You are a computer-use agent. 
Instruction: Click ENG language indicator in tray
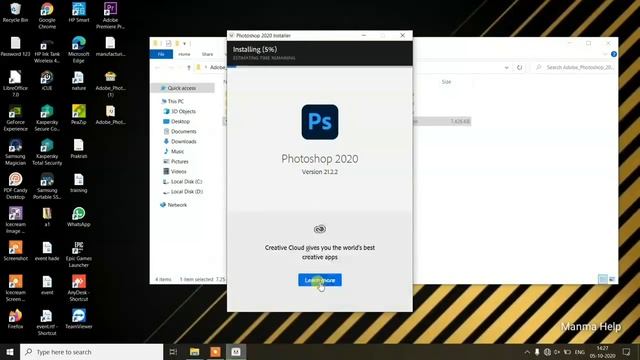(x=580, y=352)
